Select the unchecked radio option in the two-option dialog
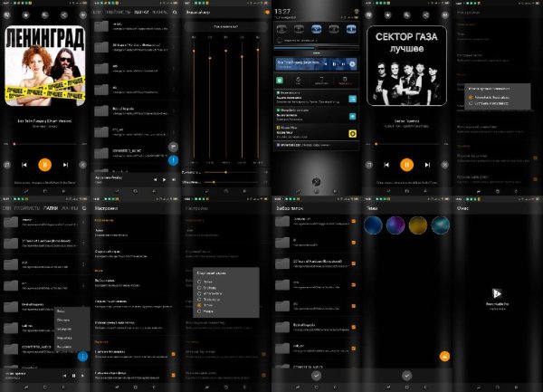543x392 pixels. (471, 103)
